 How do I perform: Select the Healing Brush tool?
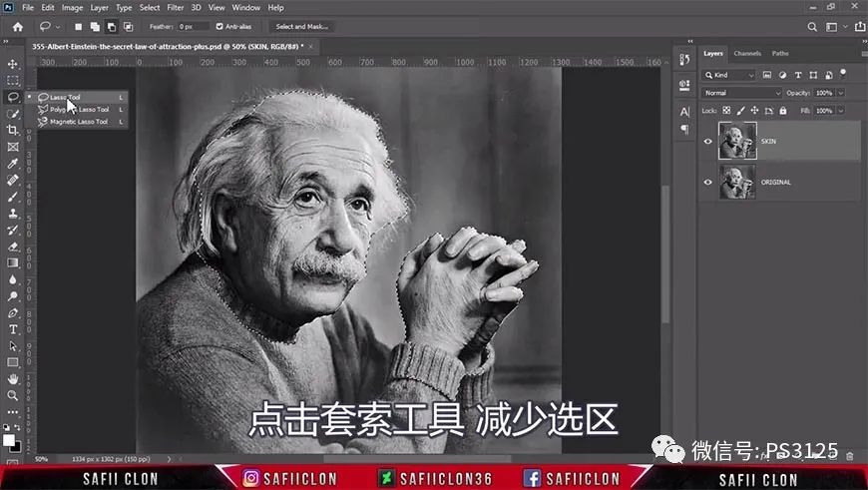point(13,180)
